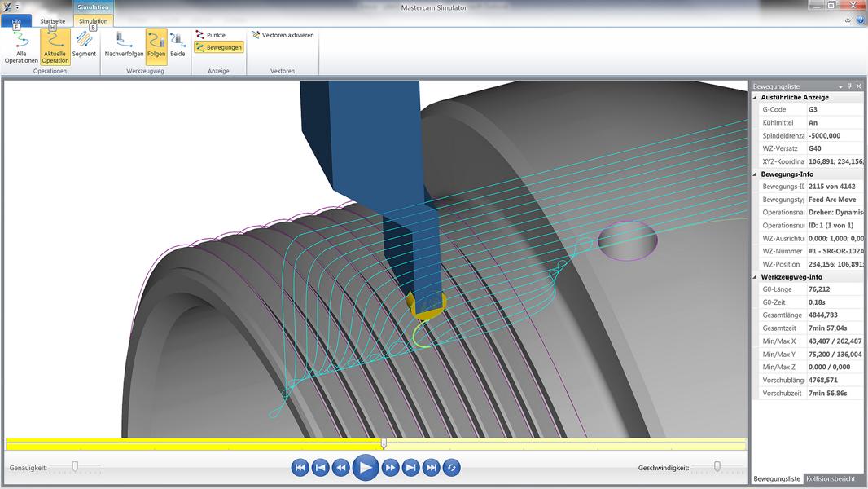Select G0-Länge value 76,212
Screen dimensions: 868x489
tap(818, 289)
